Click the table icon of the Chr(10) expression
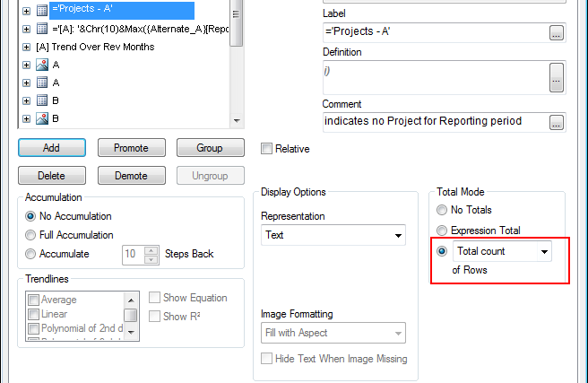Screen dimensions: 588x383 41,29
